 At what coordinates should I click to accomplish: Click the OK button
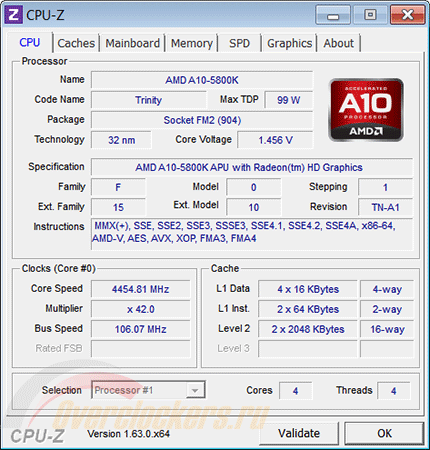click(384, 433)
